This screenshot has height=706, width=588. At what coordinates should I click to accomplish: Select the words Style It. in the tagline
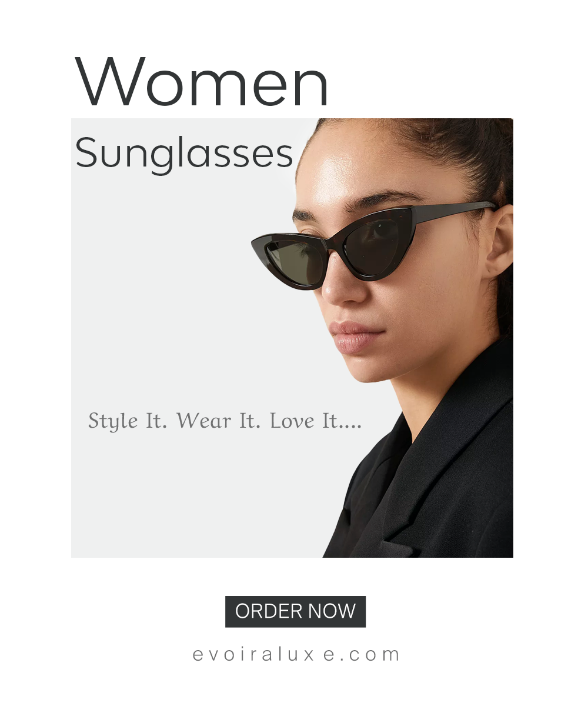[128, 421]
